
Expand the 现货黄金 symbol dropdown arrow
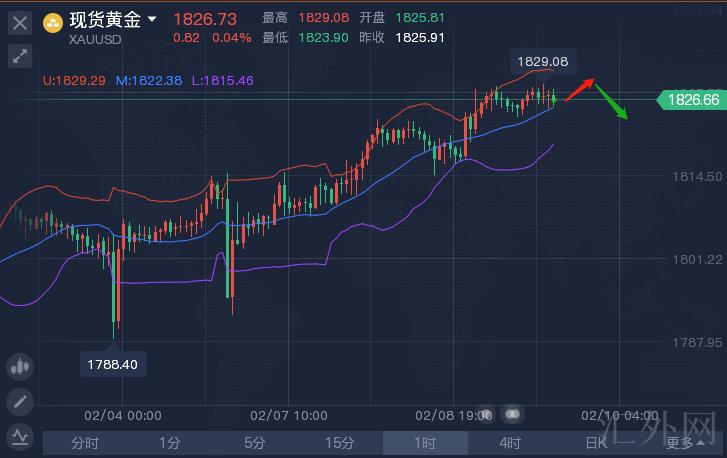152,19
